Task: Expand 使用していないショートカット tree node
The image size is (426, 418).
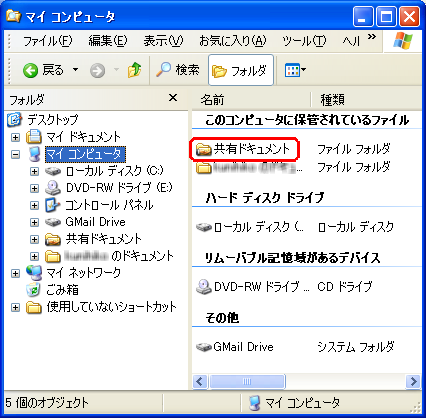Action: point(15,307)
